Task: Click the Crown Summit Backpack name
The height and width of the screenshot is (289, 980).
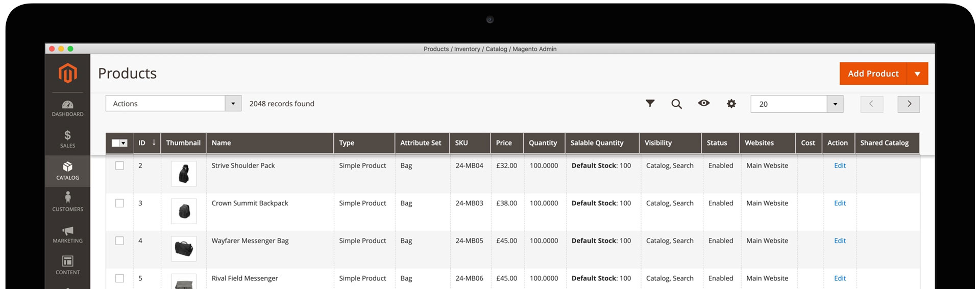Action: (x=250, y=203)
